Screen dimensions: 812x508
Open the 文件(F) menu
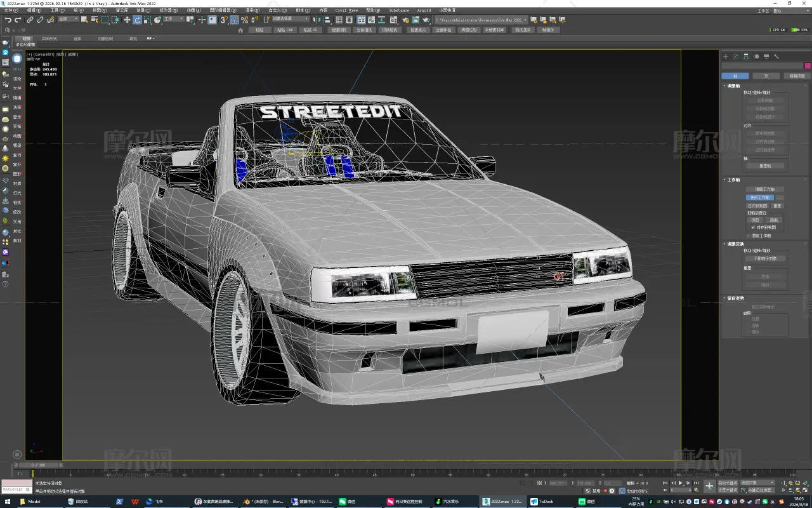(x=12, y=11)
